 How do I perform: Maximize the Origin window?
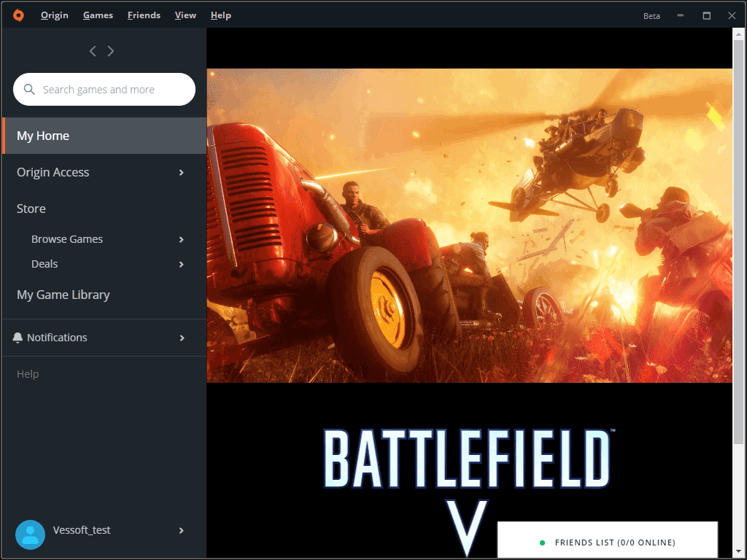pos(706,15)
